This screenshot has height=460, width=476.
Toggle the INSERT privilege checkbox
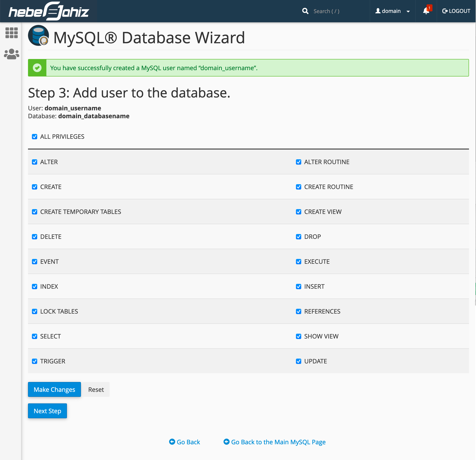(298, 286)
